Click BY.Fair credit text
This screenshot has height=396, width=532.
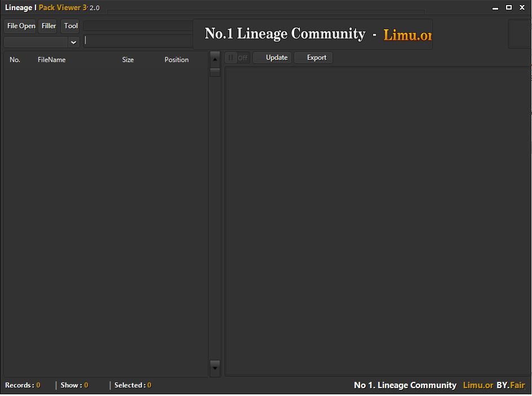pyautogui.click(x=511, y=385)
